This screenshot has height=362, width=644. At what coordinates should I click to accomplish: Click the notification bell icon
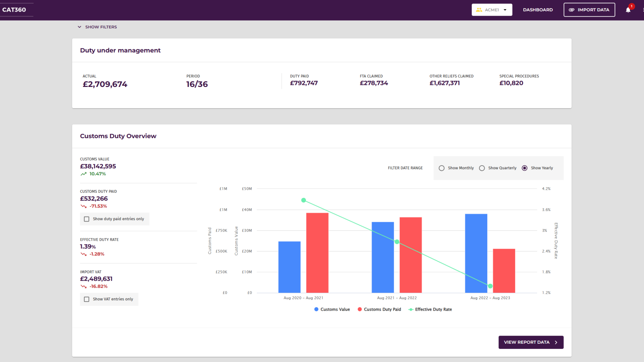tap(628, 10)
